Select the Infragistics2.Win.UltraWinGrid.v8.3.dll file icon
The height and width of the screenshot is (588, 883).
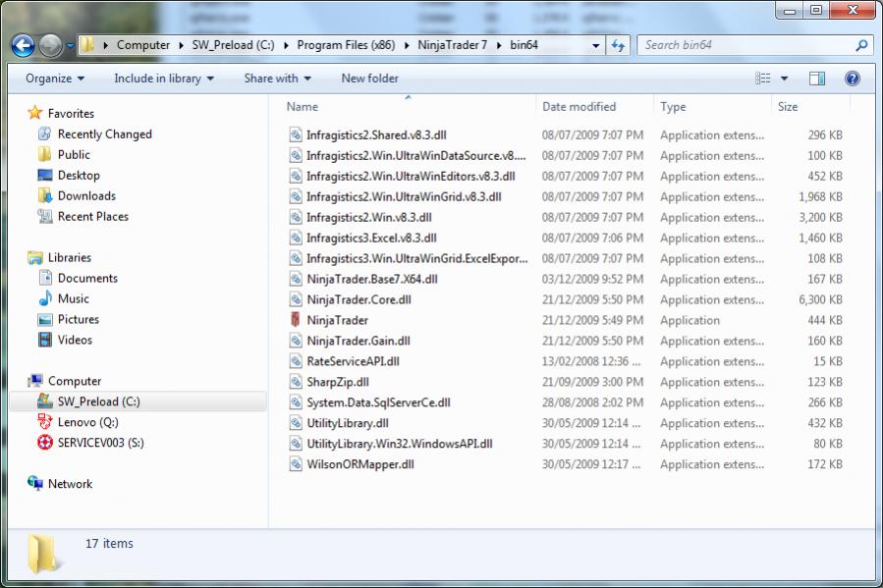point(295,196)
